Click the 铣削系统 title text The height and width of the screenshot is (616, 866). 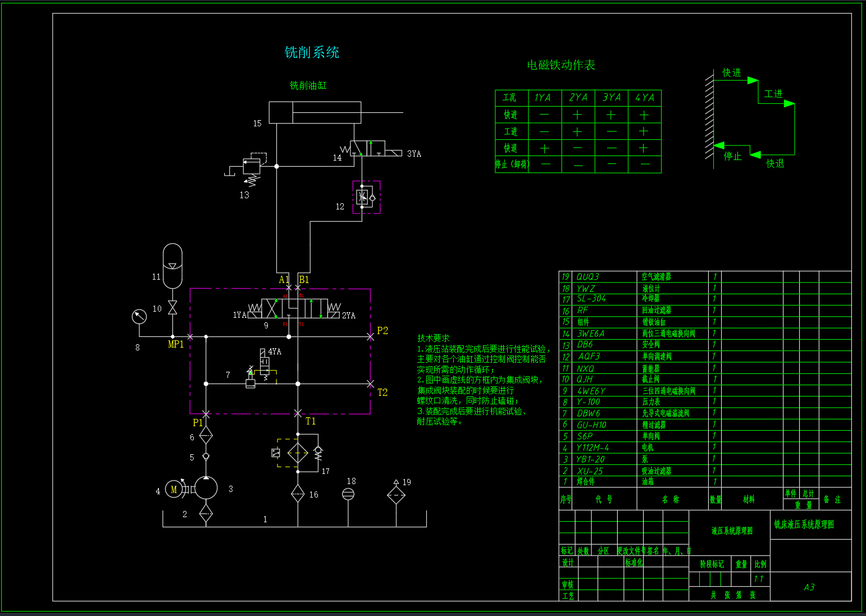coord(312,52)
